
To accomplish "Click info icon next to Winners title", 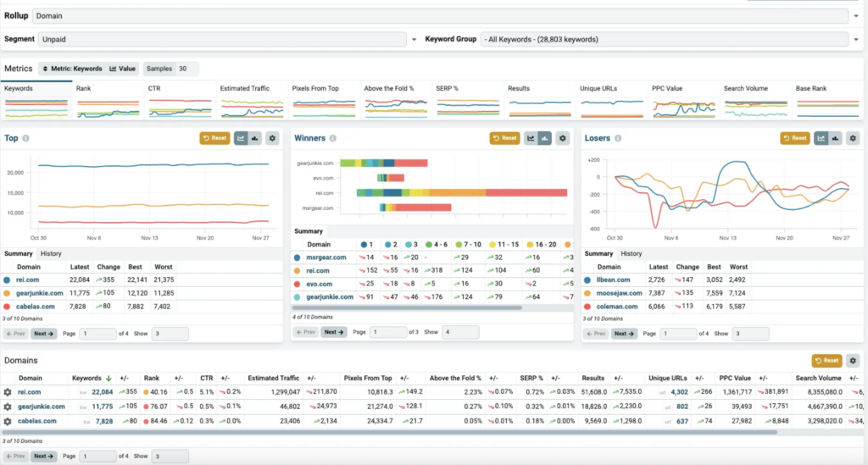I will click(x=332, y=138).
